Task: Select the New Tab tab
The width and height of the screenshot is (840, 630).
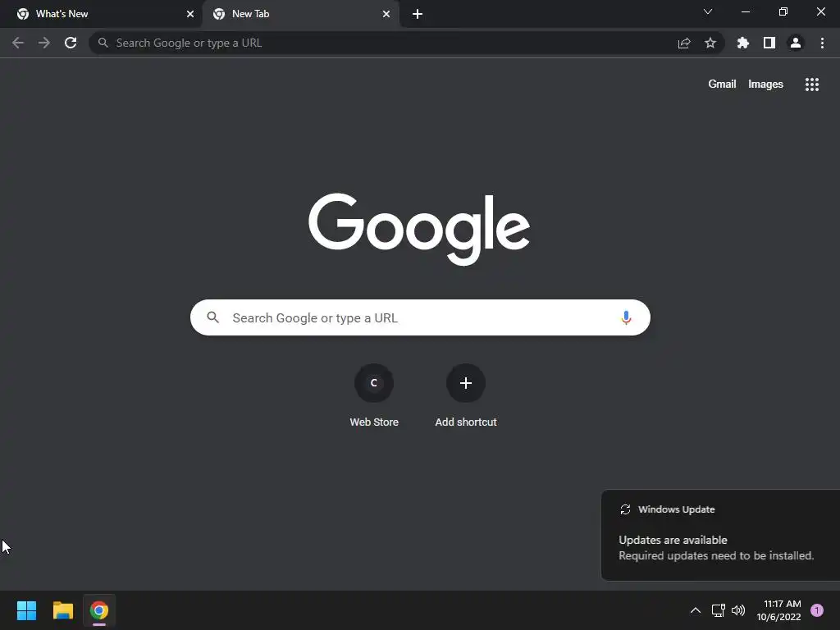Action: pos(300,14)
